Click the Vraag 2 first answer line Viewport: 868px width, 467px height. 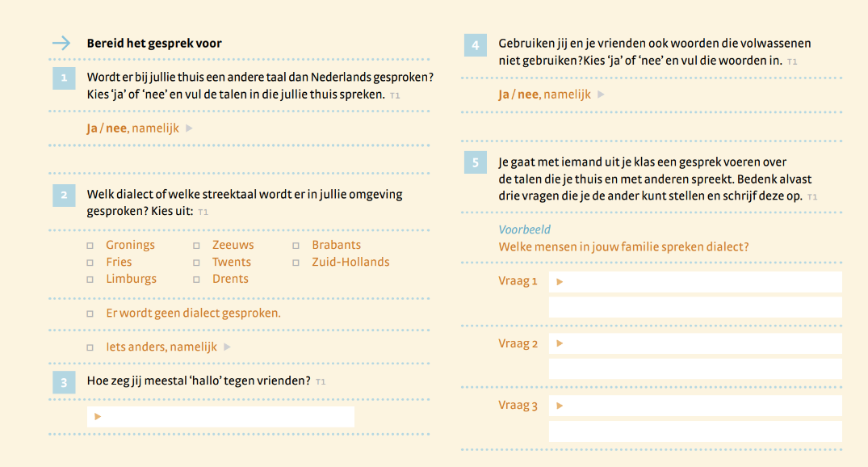pyautogui.click(x=695, y=344)
